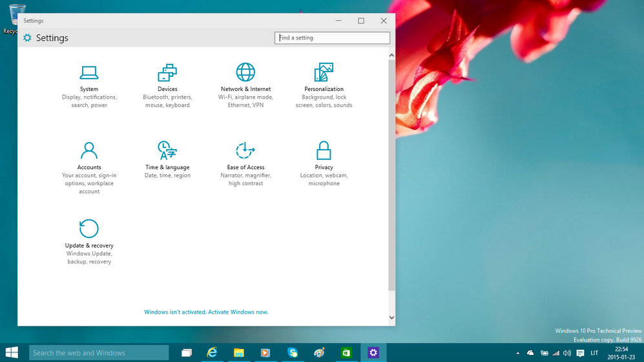The height and width of the screenshot is (362, 644).
Task: Show hidden system tray icons
Action: 517,354
